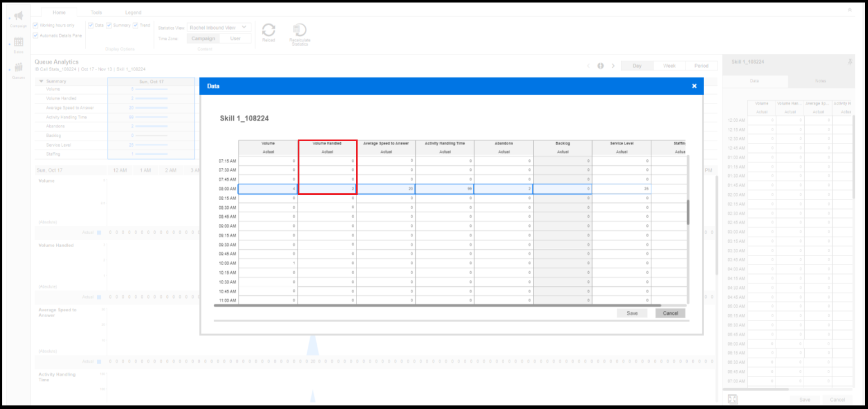This screenshot has height=409, width=868.
Task: Click the Volume Handled cell for 08:00 AM
Action: coord(327,189)
